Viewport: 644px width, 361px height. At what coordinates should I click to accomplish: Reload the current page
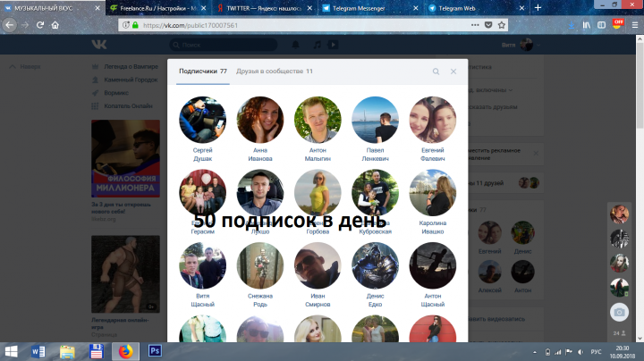click(x=40, y=25)
